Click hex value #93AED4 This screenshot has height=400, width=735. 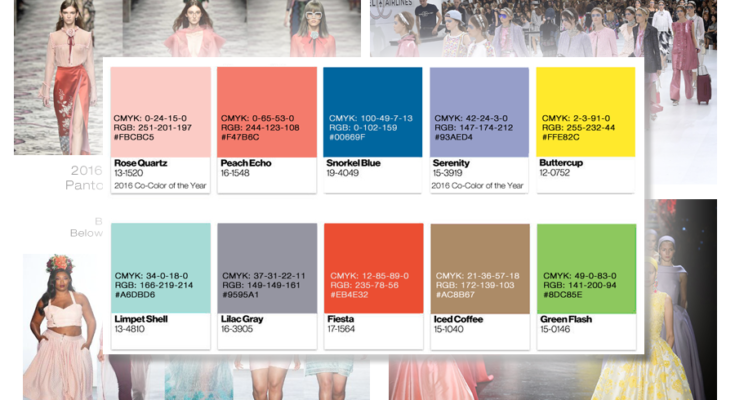pyautogui.click(x=453, y=137)
